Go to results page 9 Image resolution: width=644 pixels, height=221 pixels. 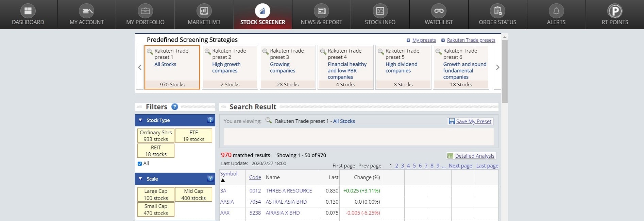click(x=438, y=166)
